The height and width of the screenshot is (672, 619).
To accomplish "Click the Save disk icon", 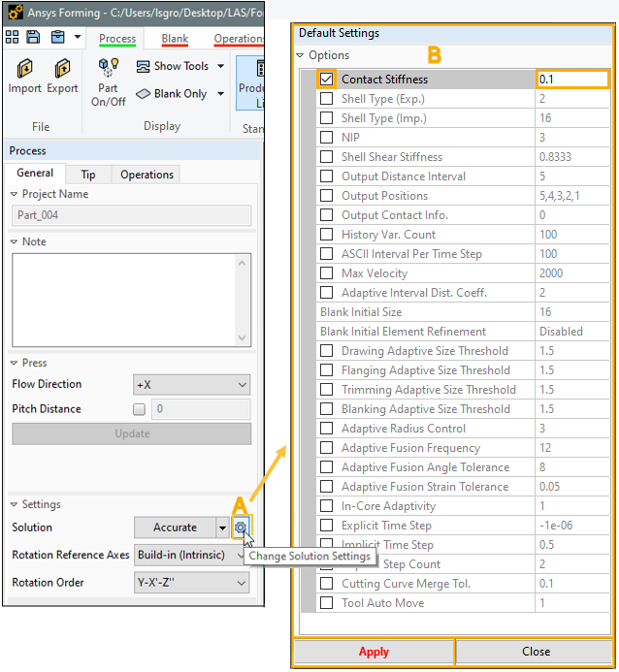I will 33,37.
